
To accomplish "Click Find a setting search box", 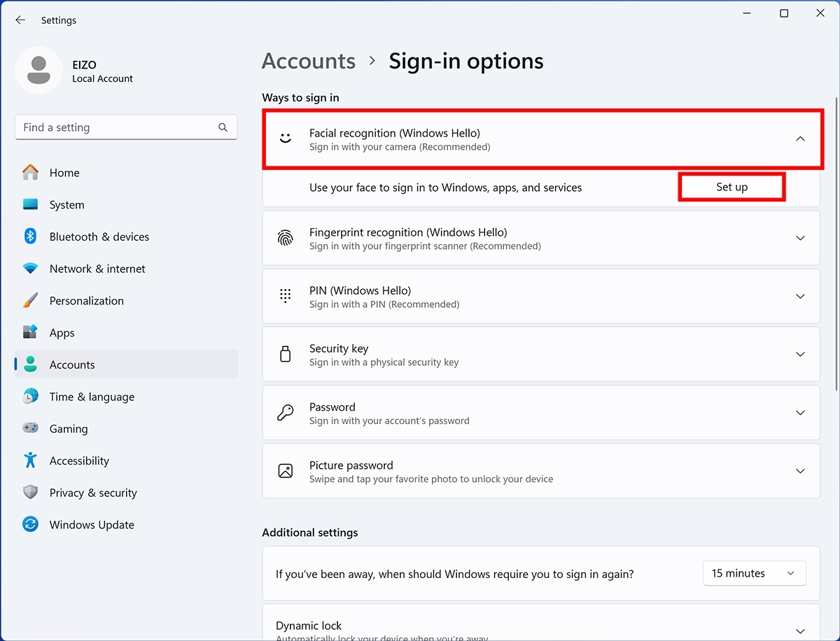I will (x=126, y=127).
